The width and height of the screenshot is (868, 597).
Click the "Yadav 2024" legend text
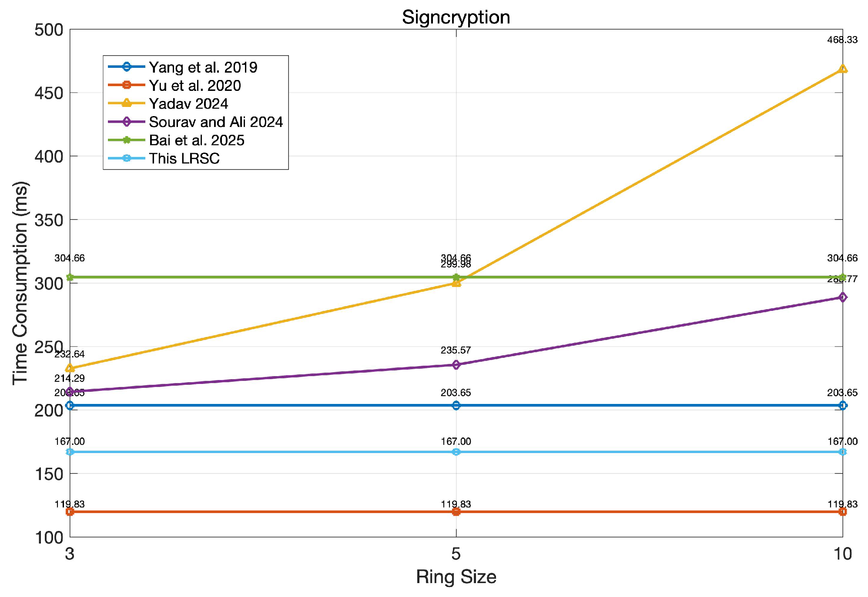click(188, 103)
